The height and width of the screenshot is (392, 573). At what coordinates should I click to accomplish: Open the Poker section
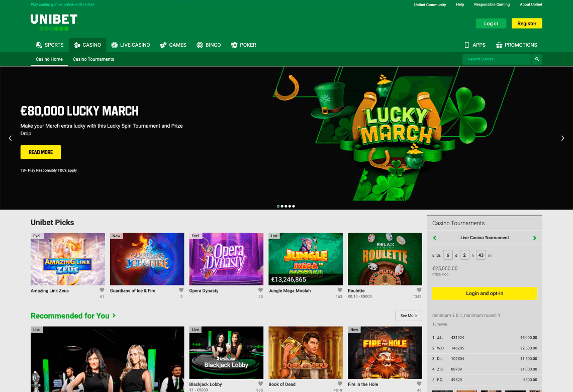[243, 45]
